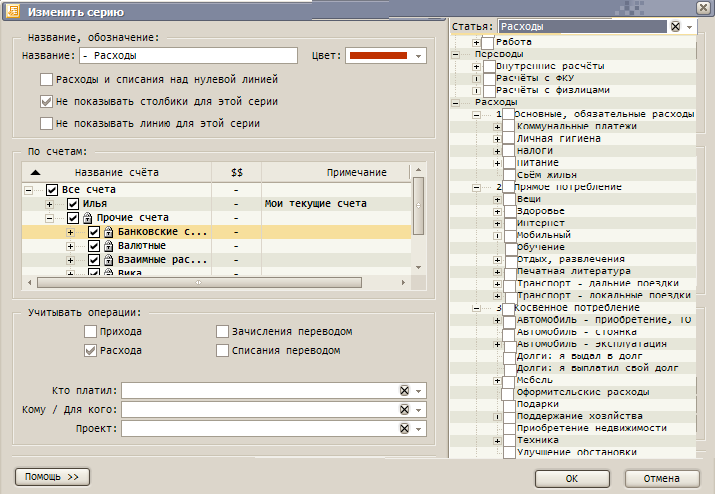Click the sort arrow in Название счёта header
Viewport: 715px width, 494px height.
tap(36, 173)
